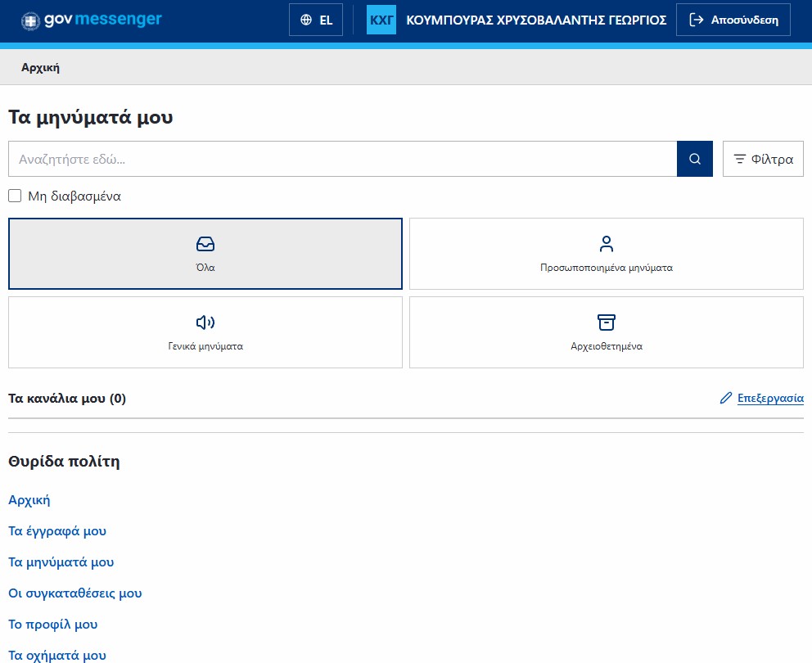The width and height of the screenshot is (812, 663).
Task: Focus the Αναζητήστε εδώ search field
Action: (x=342, y=159)
